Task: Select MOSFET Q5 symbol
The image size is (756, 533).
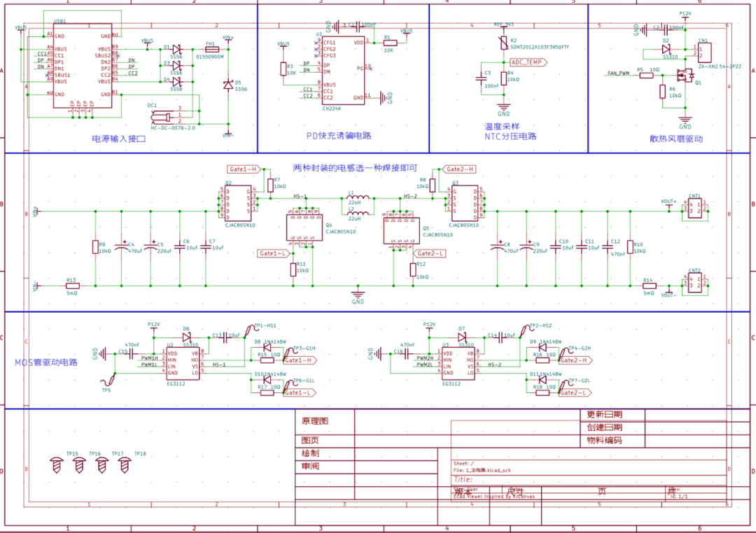Action: [402, 230]
